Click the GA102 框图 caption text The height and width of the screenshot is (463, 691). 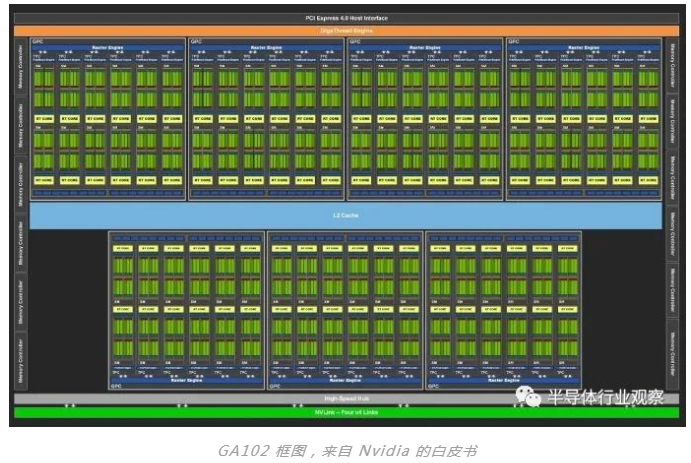(x=345, y=450)
